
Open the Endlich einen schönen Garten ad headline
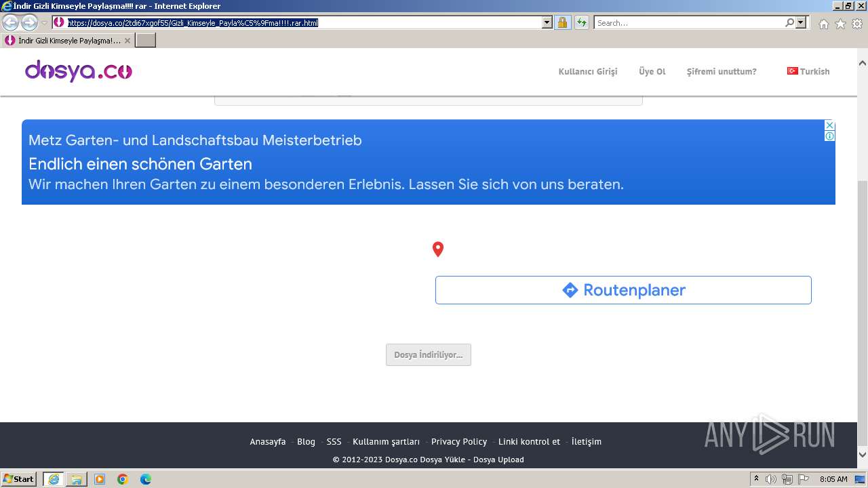point(140,163)
